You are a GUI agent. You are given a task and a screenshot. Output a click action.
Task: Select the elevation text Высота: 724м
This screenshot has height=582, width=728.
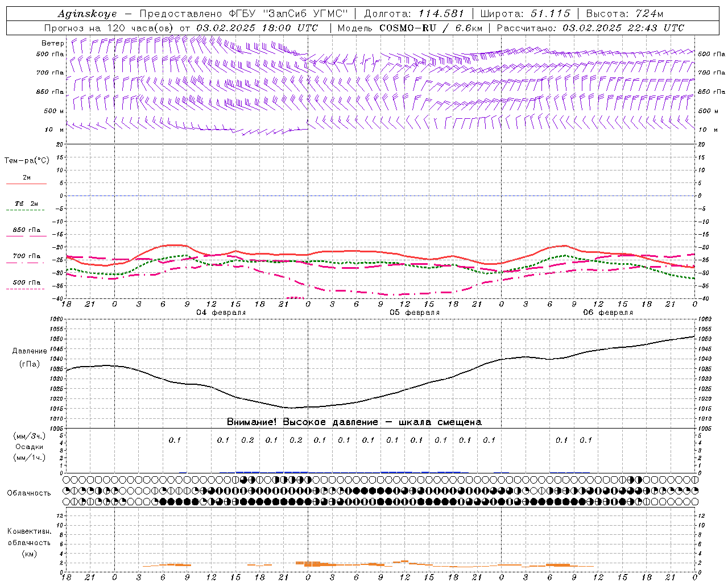624,14
